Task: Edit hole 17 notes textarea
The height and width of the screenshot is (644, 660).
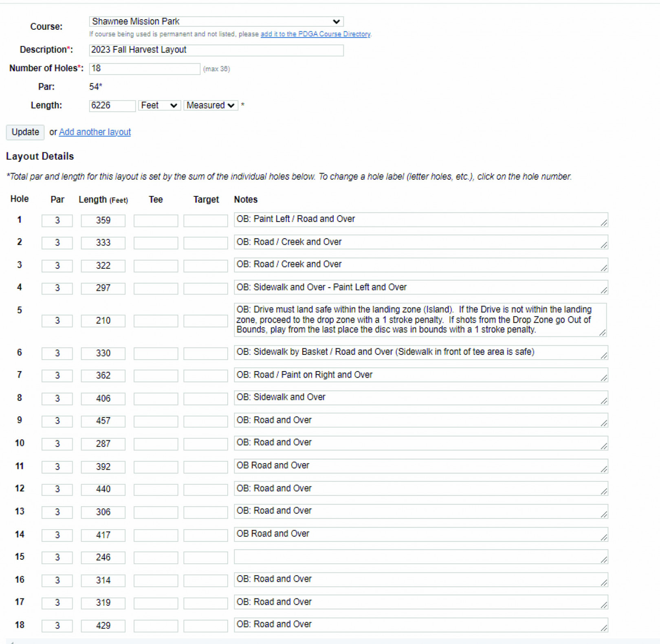Action: click(421, 602)
